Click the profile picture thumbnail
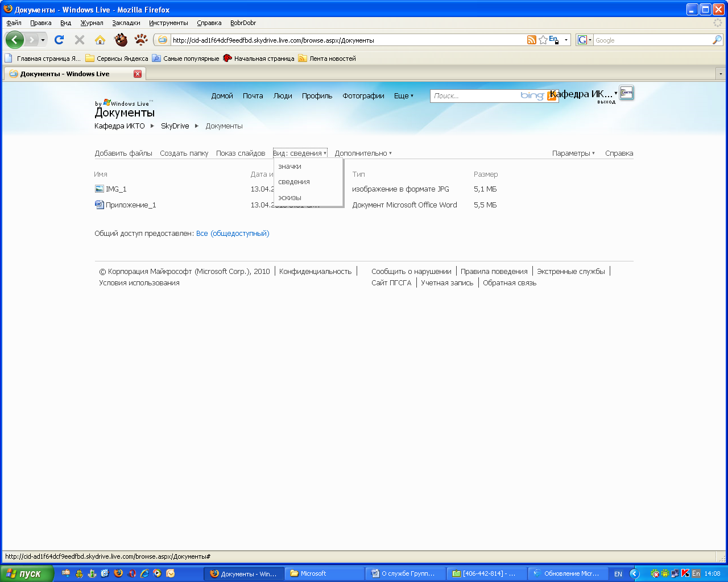Image resolution: width=728 pixels, height=582 pixels. tap(627, 93)
